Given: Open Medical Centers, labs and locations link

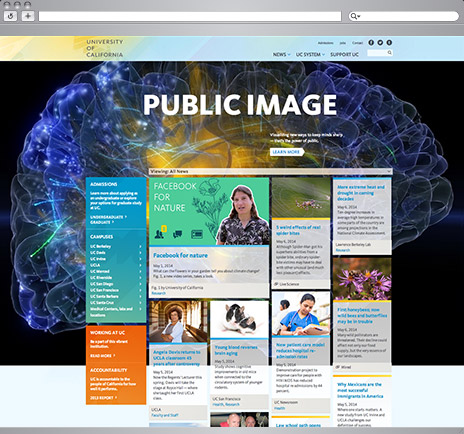Looking at the screenshot, I should 111,312.
